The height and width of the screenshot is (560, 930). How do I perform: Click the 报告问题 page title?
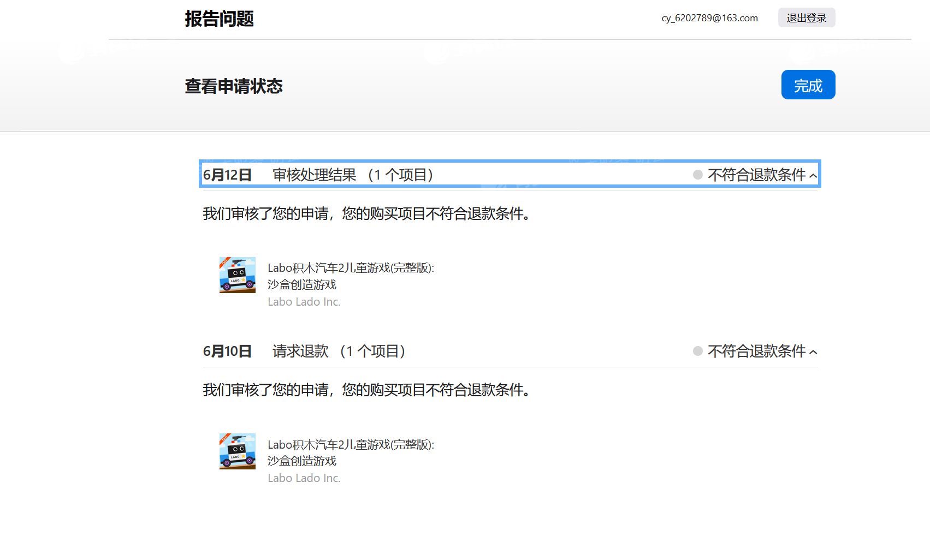click(219, 19)
